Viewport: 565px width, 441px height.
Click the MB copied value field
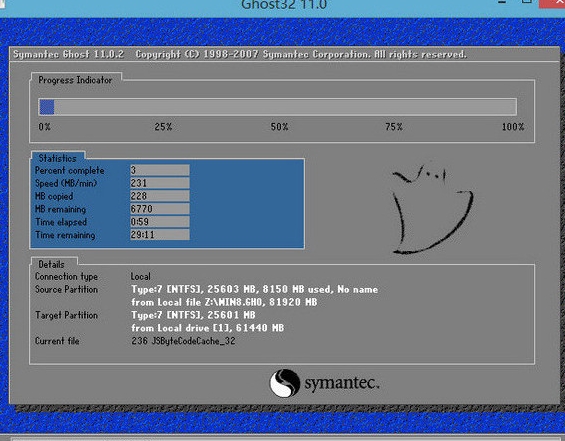coord(160,196)
